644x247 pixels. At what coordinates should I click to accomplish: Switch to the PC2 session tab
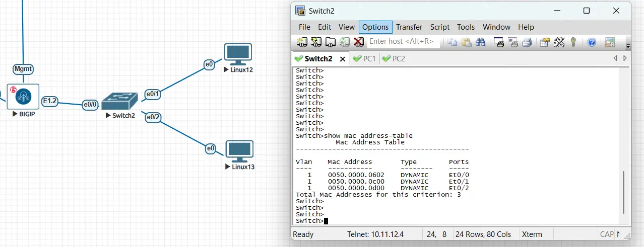click(x=394, y=58)
